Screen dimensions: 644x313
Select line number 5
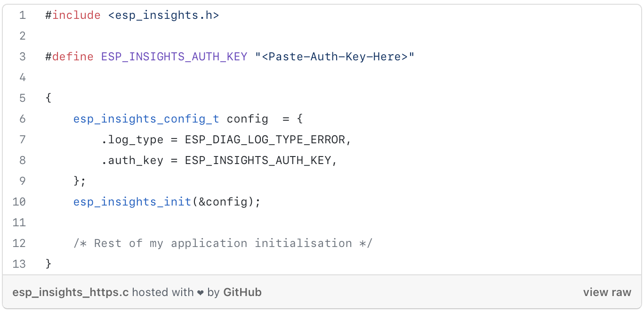tap(22, 98)
